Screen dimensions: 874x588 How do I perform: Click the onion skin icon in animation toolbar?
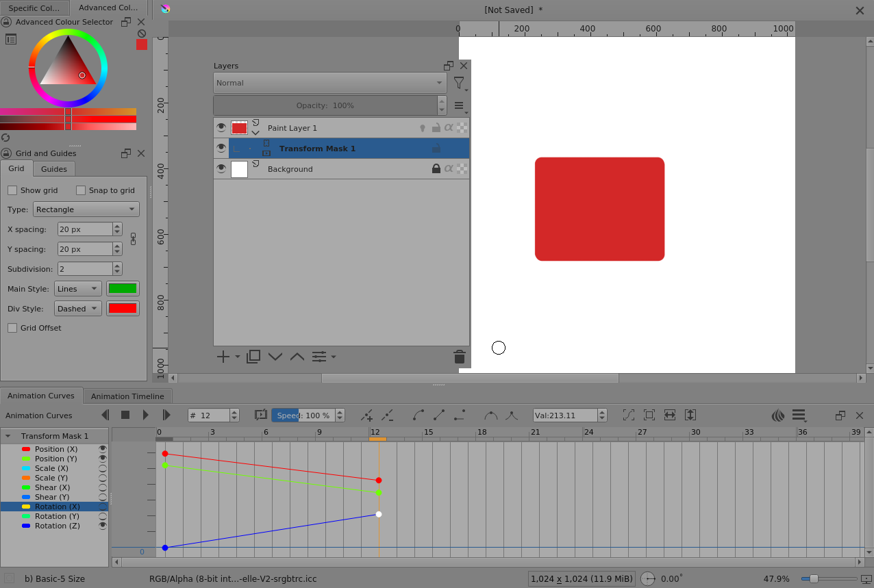pos(777,416)
